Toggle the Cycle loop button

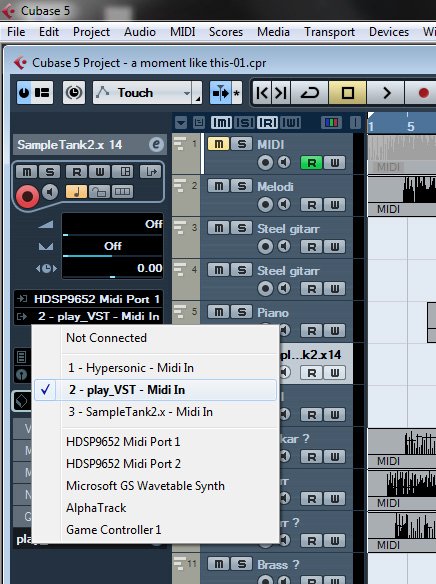310,92
